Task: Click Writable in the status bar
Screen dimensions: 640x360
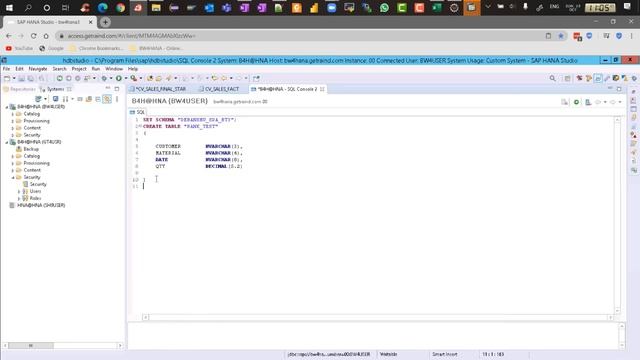Action: pyautogui.click(x=388, y=354)
